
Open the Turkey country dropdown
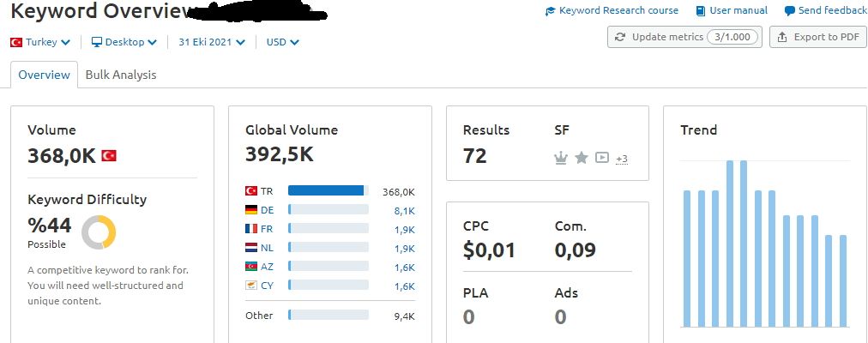point(40,42)
